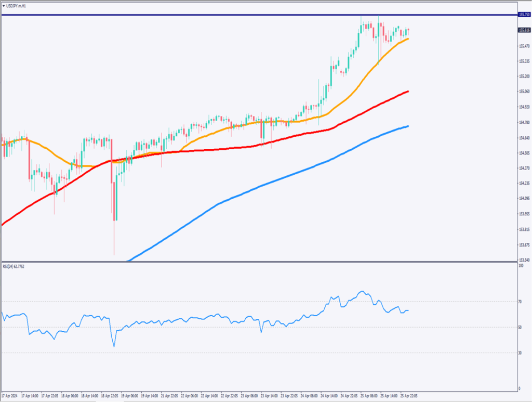The height and width of the screenshot is (402, 532).
Task: Click the 155.750 price tag on axis
Action: point(524,15)
